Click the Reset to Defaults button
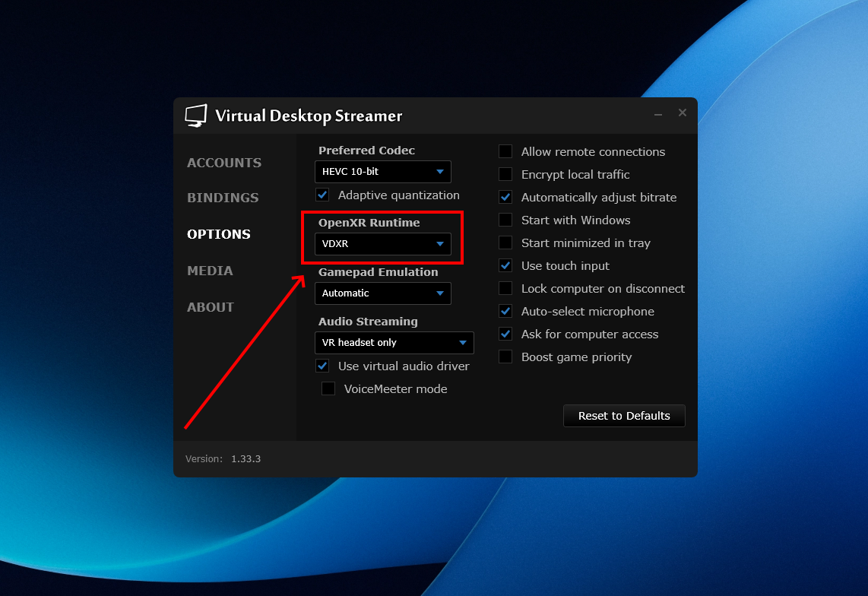 pos(624,416)
